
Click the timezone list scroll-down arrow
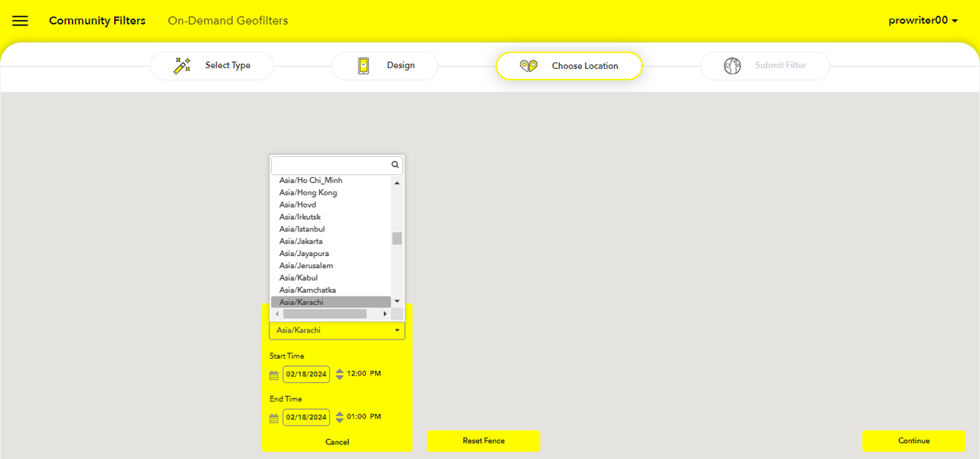397,302
